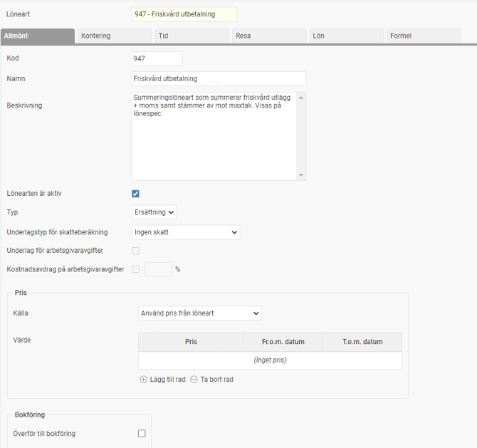Image resolution: width=477 pixels, height=448 pixels.
Task: Click the Beskrivning scrollbar down arrow
Action: [301, 175]
